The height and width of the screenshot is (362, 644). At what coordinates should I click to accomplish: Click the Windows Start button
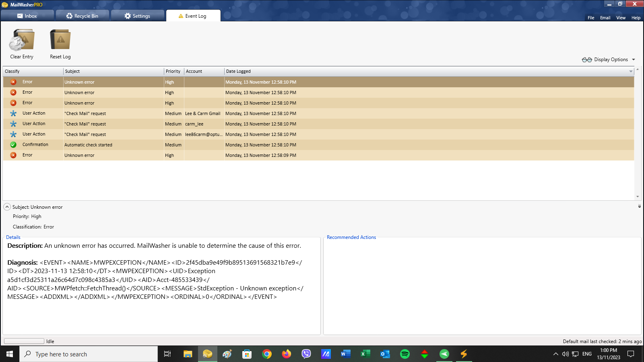point(10,354)
